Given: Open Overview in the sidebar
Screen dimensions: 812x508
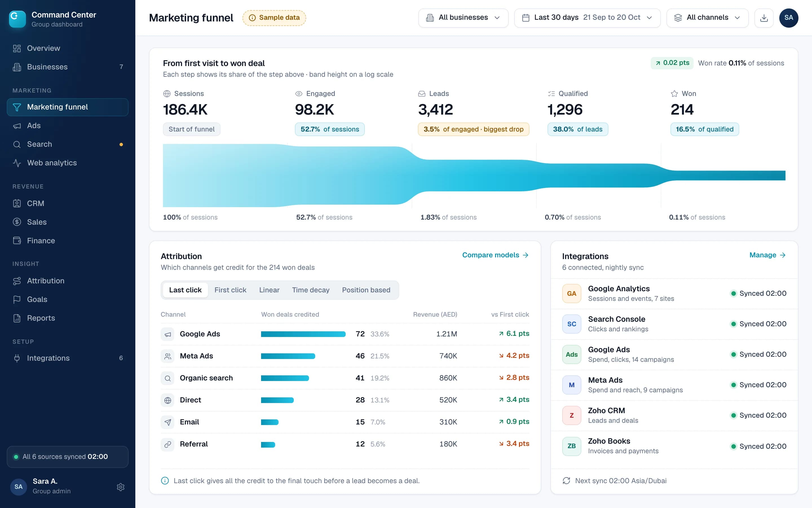Looking at the screenshot, I should [67, 48].
